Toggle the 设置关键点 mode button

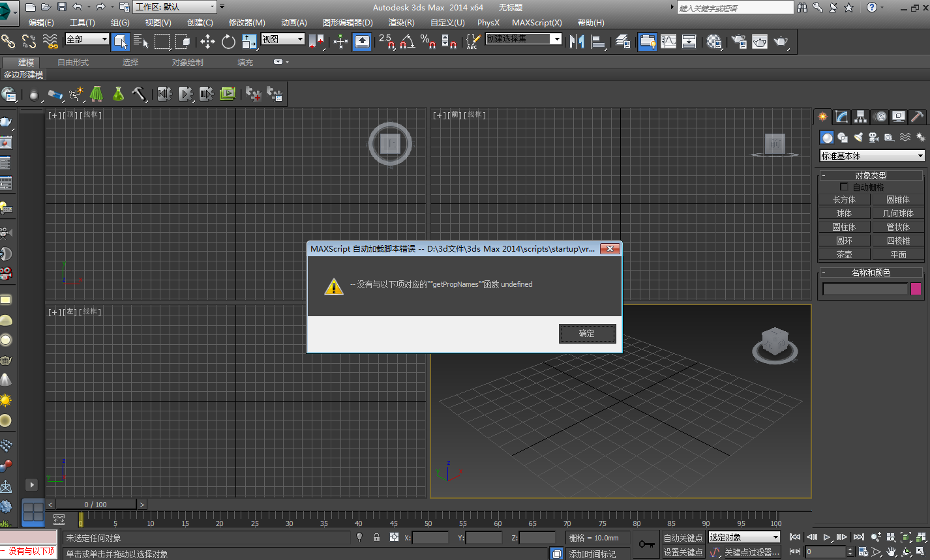[x=683, y=552]
